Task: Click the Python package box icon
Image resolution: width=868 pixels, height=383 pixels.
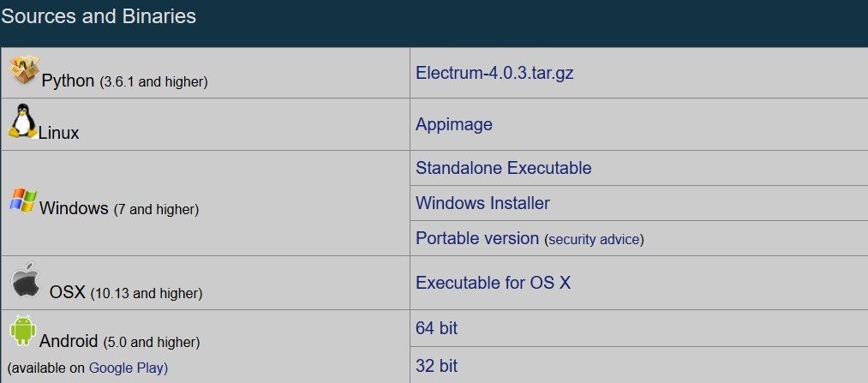Action: (24, 70)
